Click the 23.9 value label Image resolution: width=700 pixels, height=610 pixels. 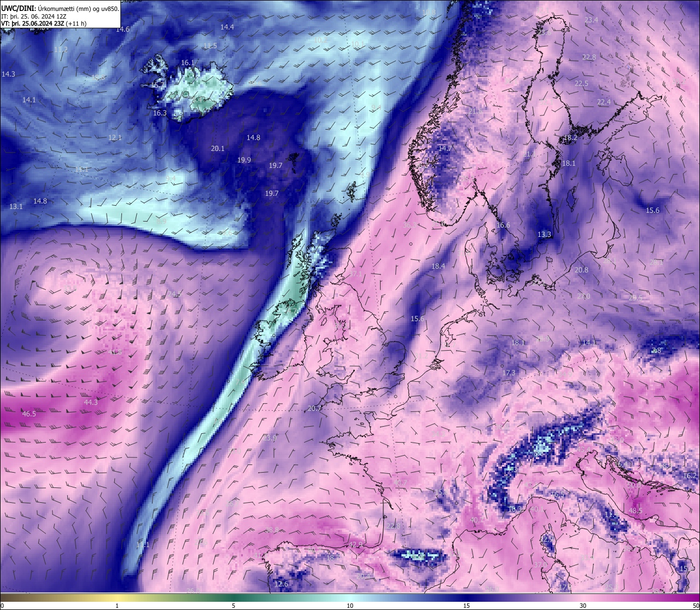coord(270,438)
